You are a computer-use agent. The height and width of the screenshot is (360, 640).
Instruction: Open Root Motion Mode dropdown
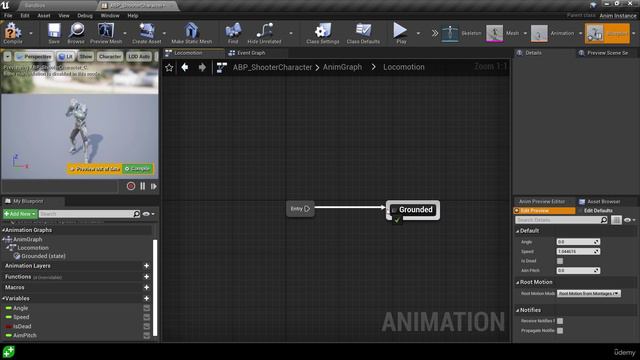coord(589,293)
